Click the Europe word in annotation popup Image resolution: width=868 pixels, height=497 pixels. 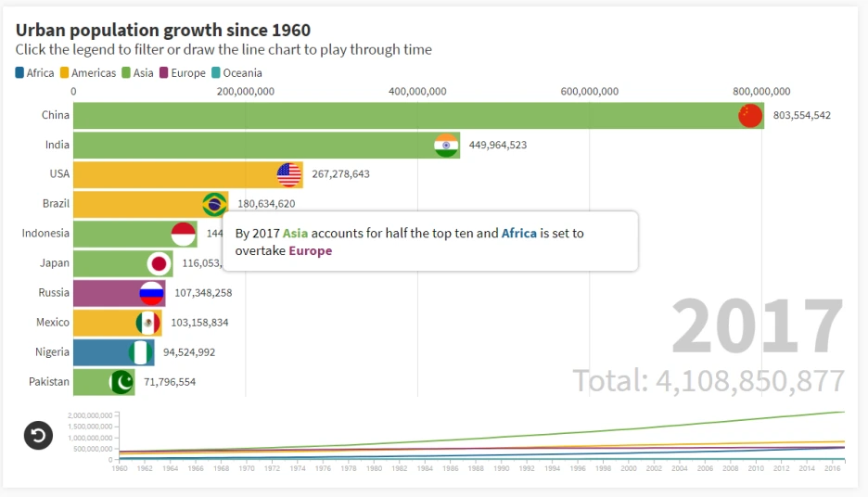point(310,250)
